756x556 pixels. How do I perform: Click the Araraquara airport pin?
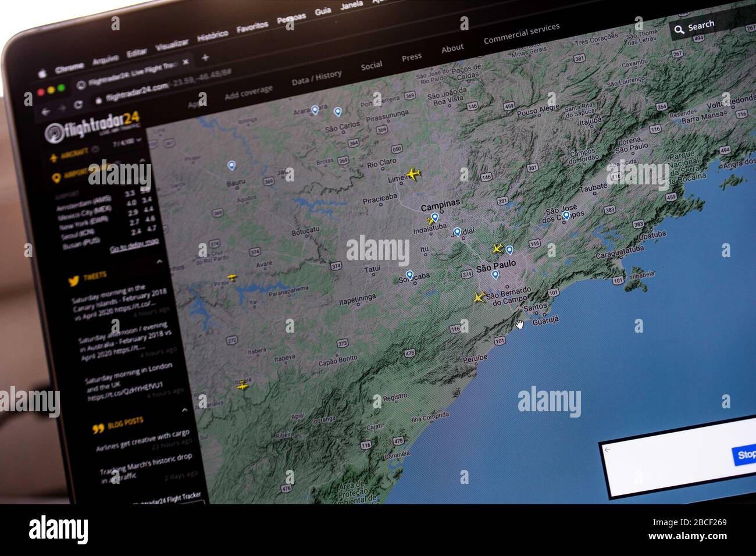[315, 109]
